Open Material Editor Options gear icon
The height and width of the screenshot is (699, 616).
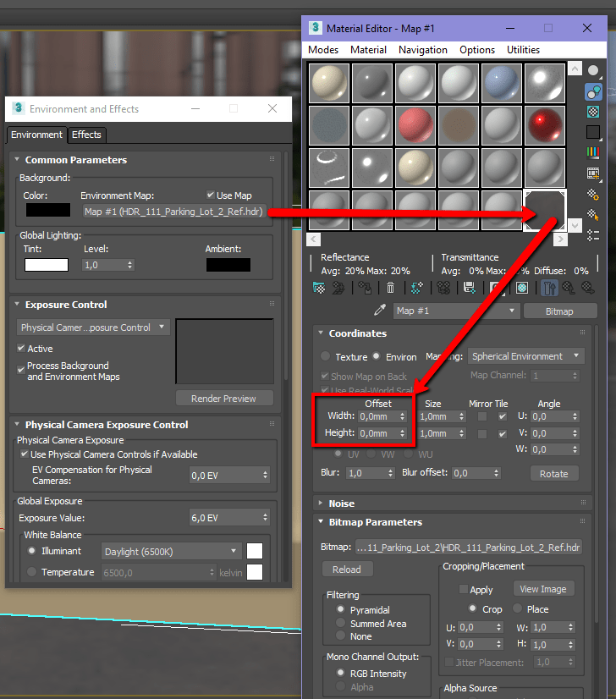[593, 195]
